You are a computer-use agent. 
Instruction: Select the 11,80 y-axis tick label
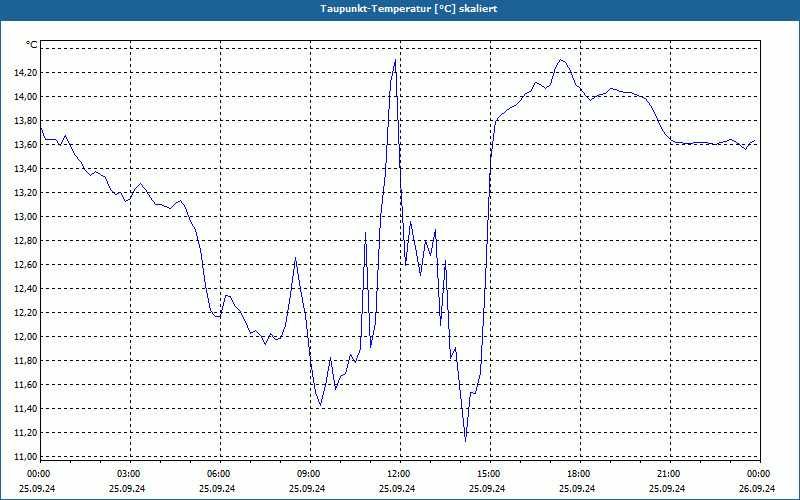pos(25,360)
